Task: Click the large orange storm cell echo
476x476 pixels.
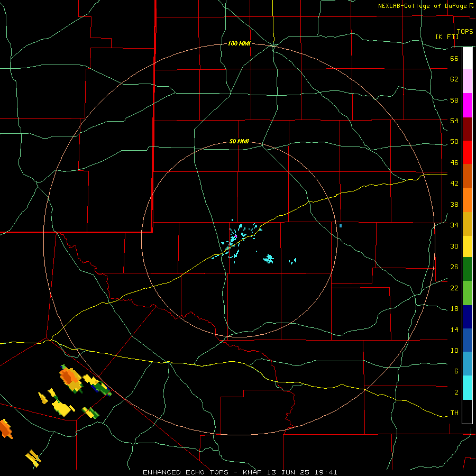Action: pos(71,379)
